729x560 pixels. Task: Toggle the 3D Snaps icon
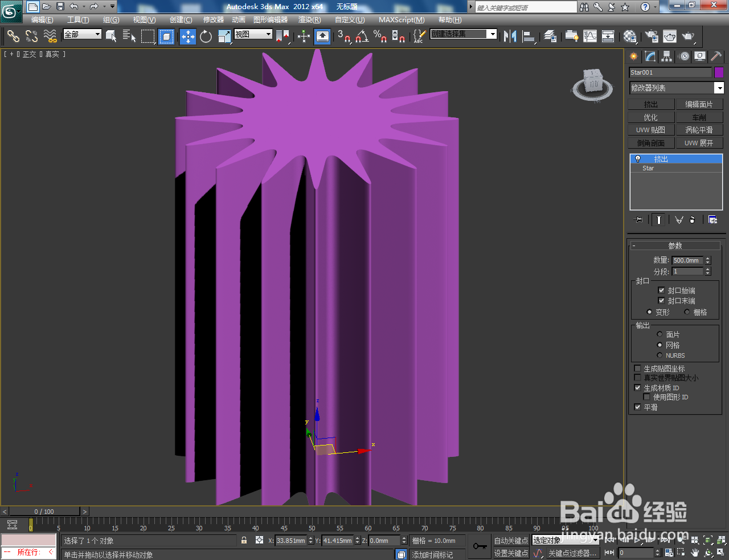click(344, 36)
